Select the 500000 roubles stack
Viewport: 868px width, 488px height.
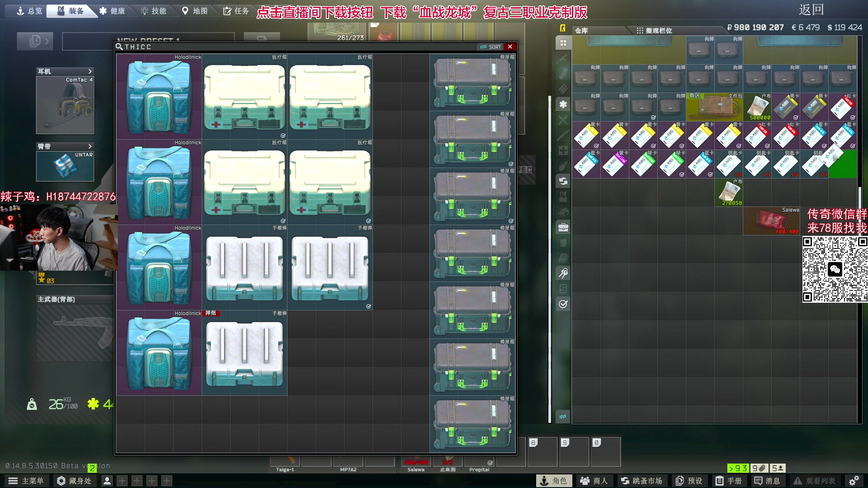[757, 107]
